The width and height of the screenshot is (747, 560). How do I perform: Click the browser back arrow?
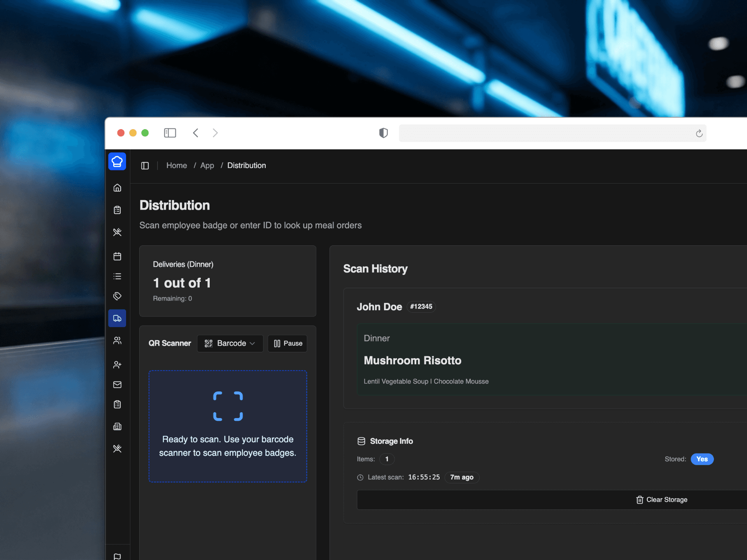[196, 133]
